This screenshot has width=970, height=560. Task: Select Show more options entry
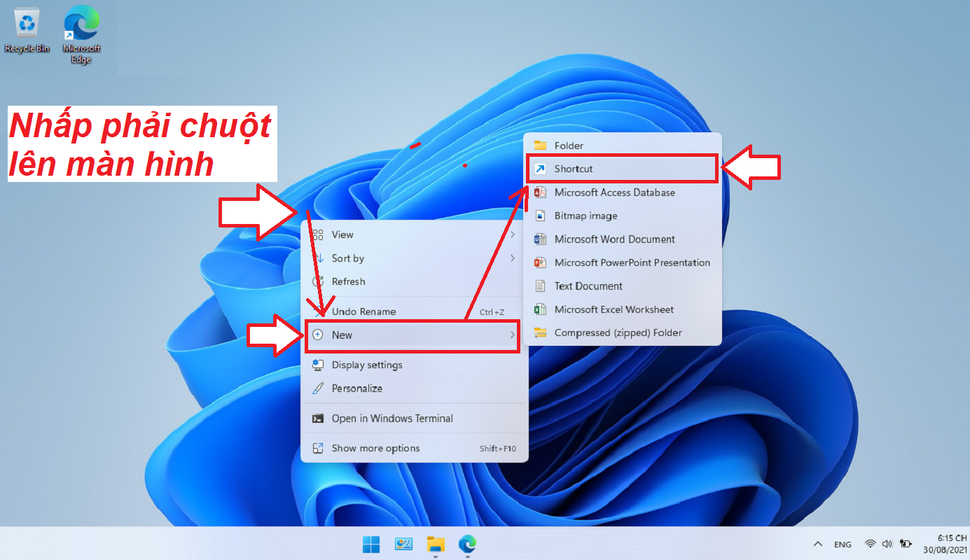click(x=415, y=448)
